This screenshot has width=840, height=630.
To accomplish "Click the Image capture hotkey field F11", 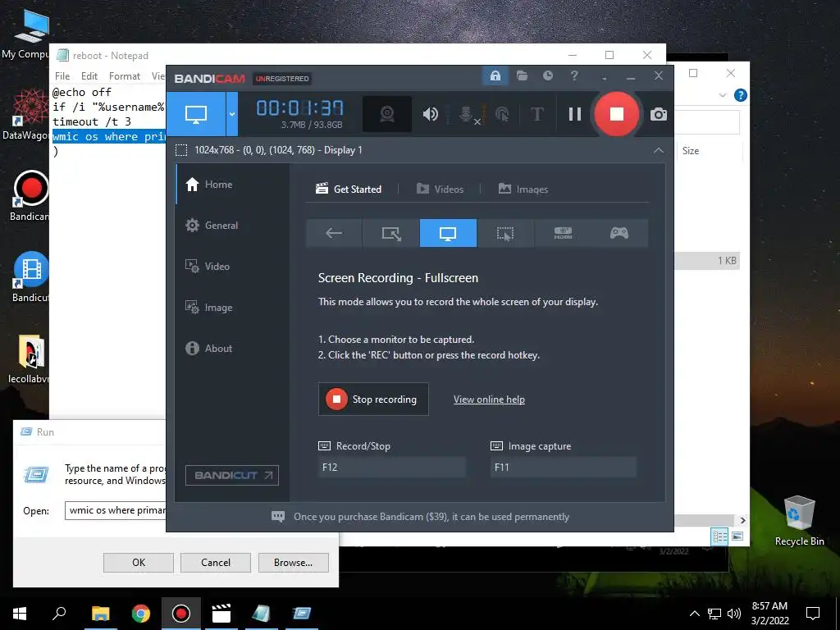I will tap(564, 467).
